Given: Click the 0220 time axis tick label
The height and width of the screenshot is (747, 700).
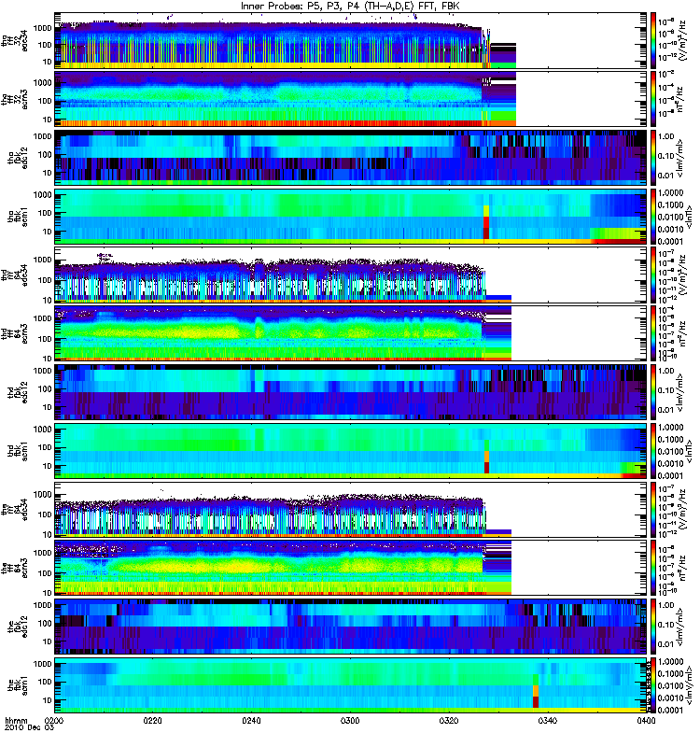Looking at the screenshot, I should pyautogui.click(x=153, y=721).
